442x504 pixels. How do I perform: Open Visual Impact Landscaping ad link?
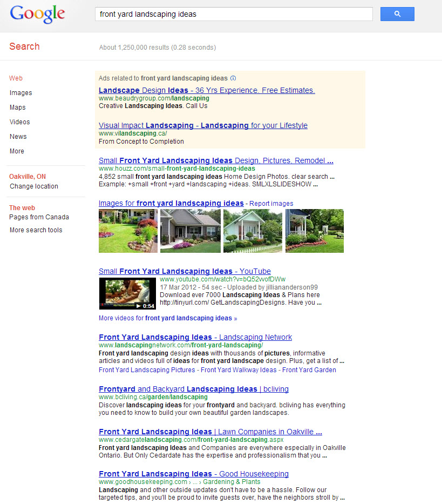click(x=203, y=125)
